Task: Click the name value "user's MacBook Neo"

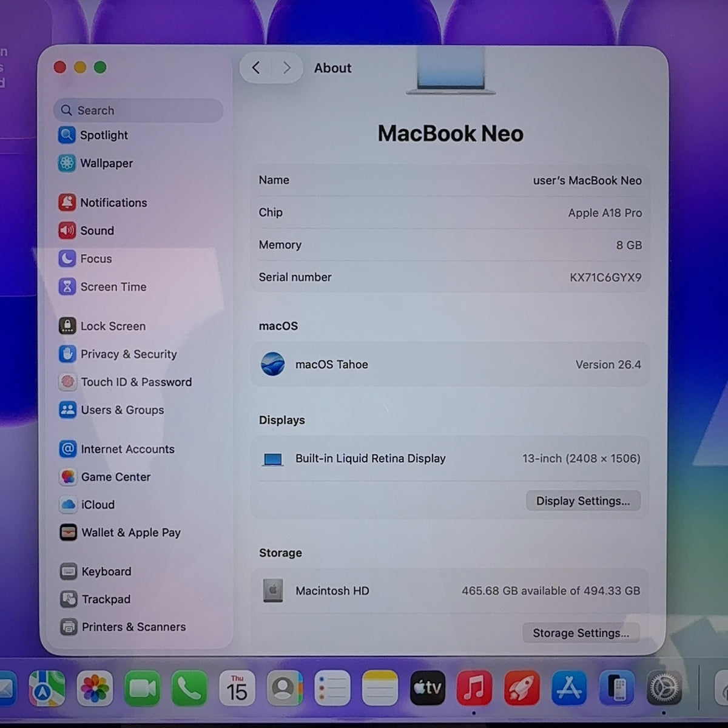Action: [587, 180]
